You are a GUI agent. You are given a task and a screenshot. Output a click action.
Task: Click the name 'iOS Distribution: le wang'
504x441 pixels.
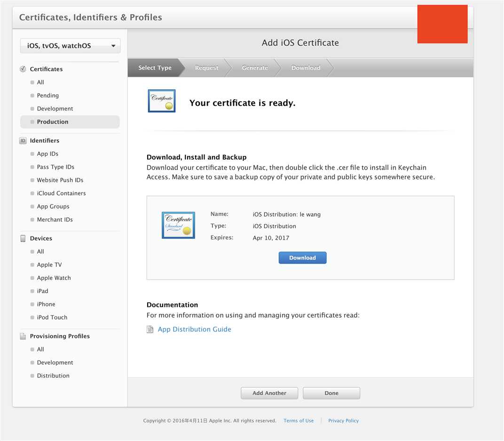[287, 214]
